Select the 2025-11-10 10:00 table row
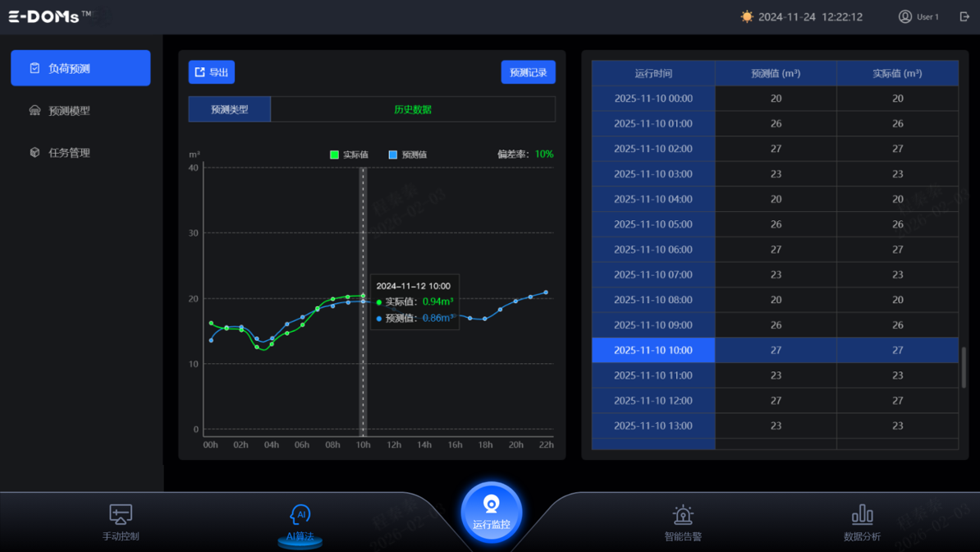The image size is (980, 552). pos(775,350)
